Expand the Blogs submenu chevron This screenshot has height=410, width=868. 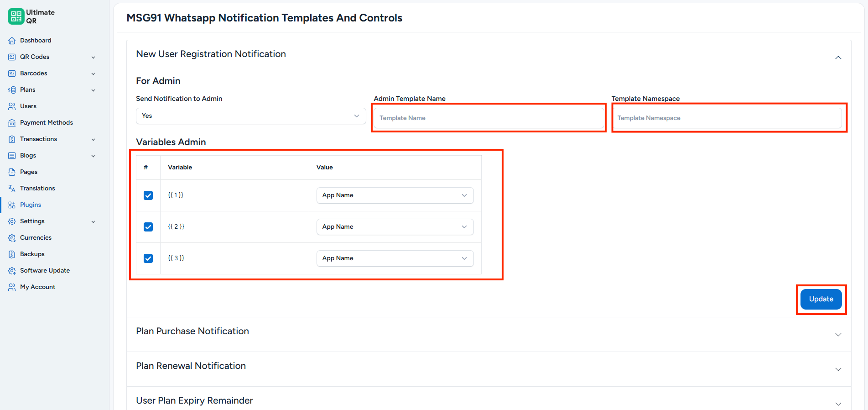pos(93,156)
